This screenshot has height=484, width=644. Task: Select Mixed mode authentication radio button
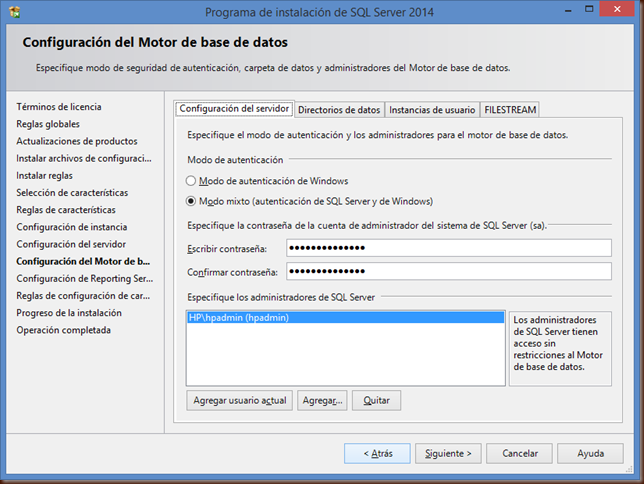click(x=191, y=201)
